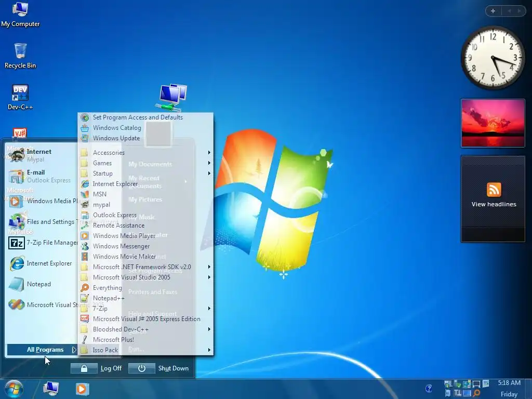Click All Programs in the Start menu
Viewport: 532px width, 399px height.
pyautogui.click(x=42, y=350)
